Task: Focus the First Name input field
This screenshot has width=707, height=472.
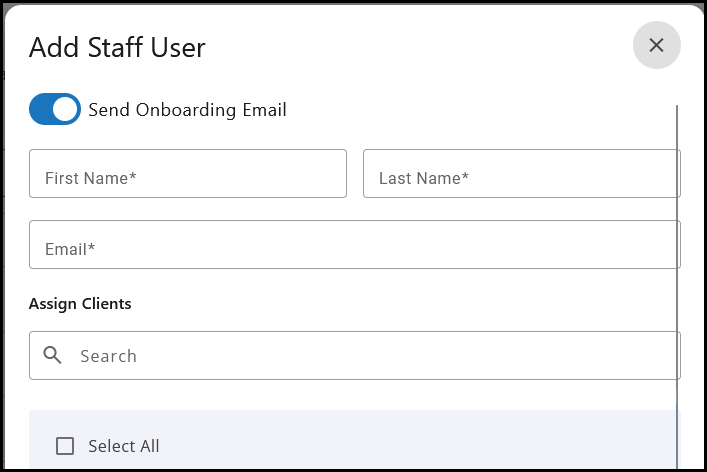Action: tap(188, 174)
